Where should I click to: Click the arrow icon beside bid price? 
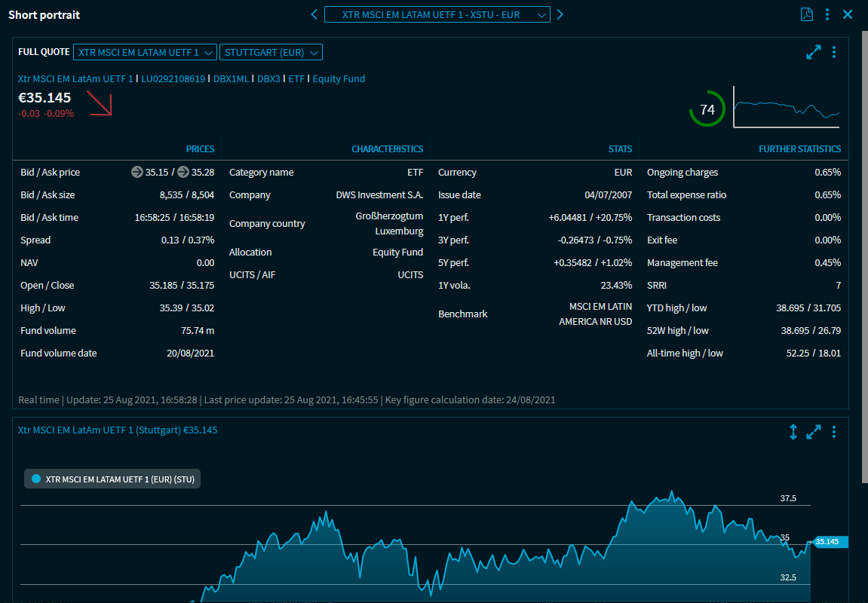136,172
